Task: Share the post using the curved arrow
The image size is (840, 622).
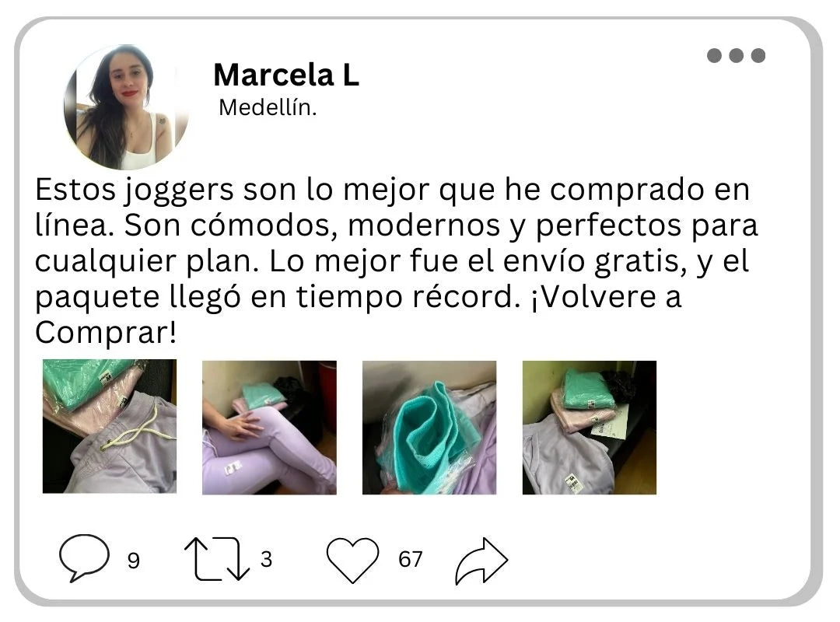Action: point(481,561)
